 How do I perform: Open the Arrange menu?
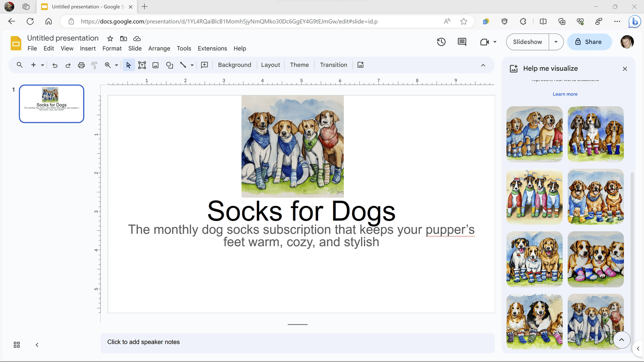point(159,48)
